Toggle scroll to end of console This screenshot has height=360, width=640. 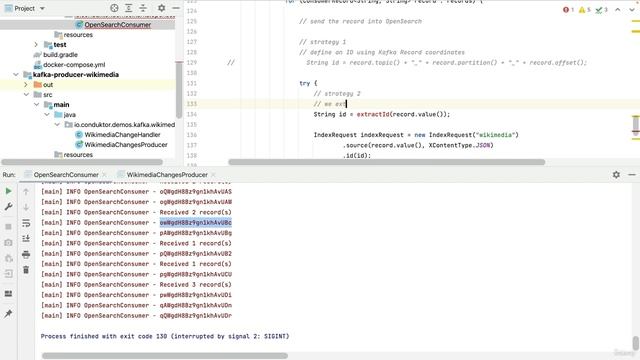point(26,238)
